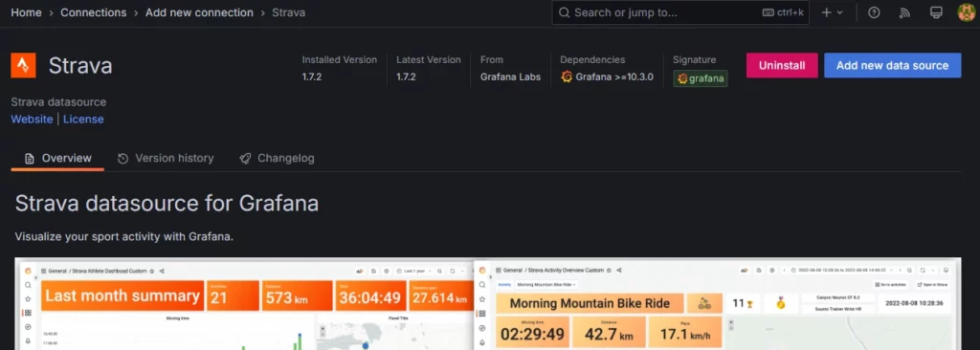Click the Strava datasource description text
The height and width of the screenshot is (350, 980).
tap(58, 102)
